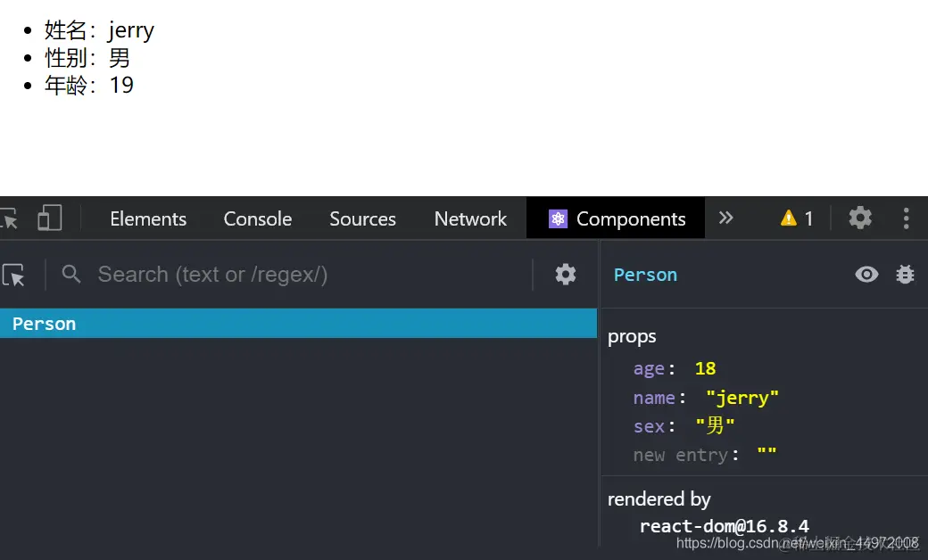Open the DevTools three-dot menu
This screenshot has height=560, width=928.
coord(906,218)
